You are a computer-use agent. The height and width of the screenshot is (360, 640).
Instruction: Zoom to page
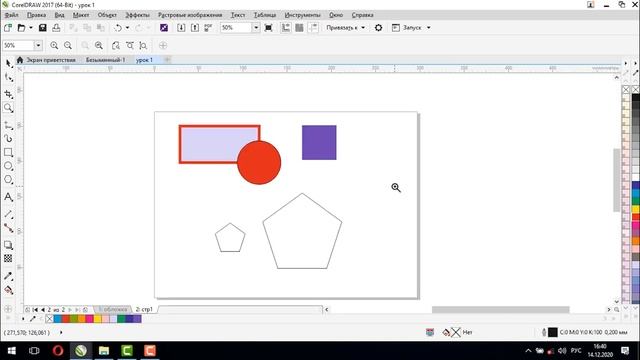click(116, 45)
